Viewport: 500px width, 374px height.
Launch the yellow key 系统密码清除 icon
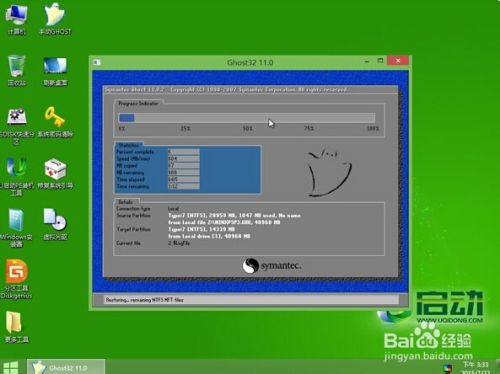(55, 122)
